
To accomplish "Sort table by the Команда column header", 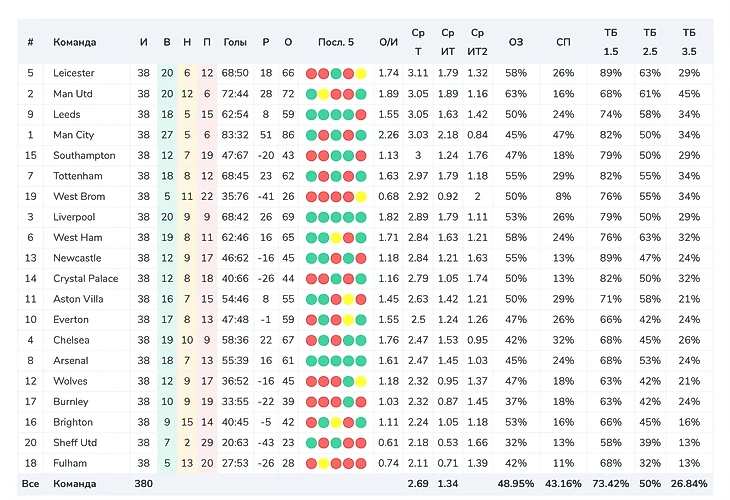I will tap(75, 42).
